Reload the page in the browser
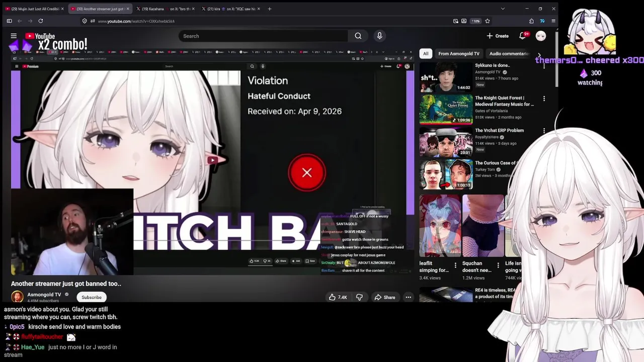 click(x=41, y=21)
